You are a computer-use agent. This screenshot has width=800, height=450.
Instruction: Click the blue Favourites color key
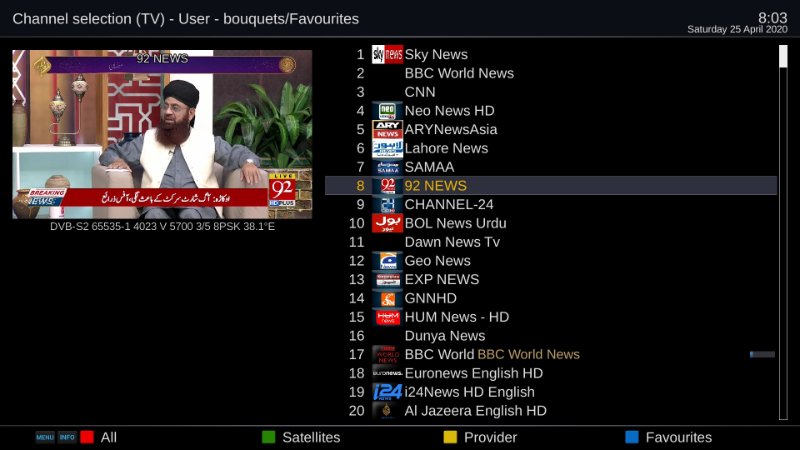pos(632,437)
